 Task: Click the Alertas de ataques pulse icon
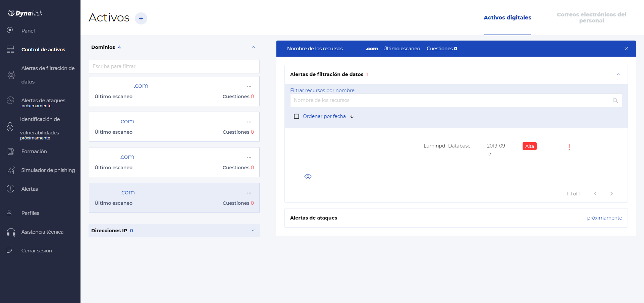(10, 100)
